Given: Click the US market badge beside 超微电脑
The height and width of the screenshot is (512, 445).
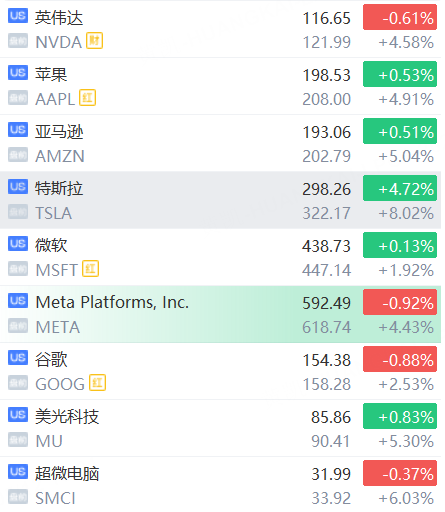Looking at the screenshot, I should pyautogui.click(x=18, y=472).
